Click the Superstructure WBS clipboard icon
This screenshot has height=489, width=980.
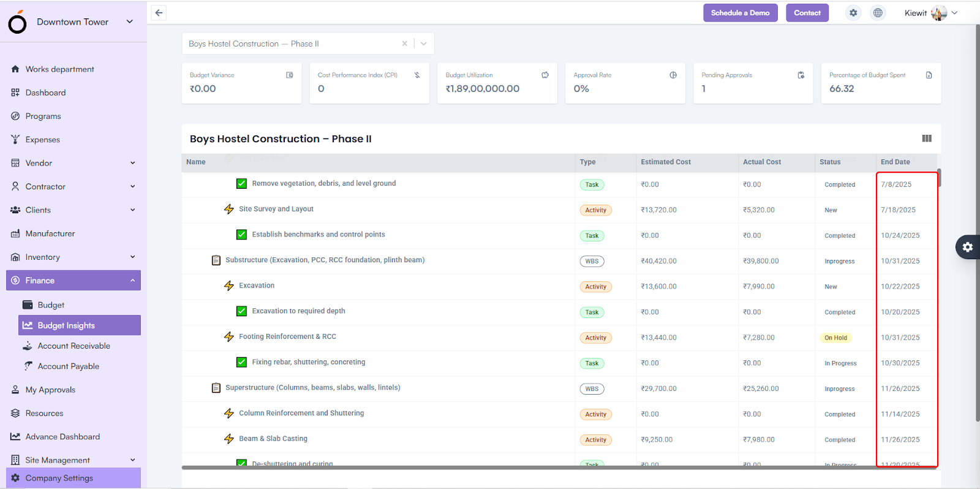point(216,388)
